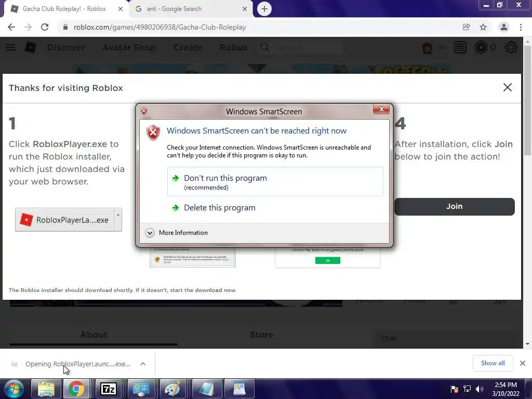Open Roblox settings gear
The width and height of the screenshot is (532, 399).
(511, 47)
